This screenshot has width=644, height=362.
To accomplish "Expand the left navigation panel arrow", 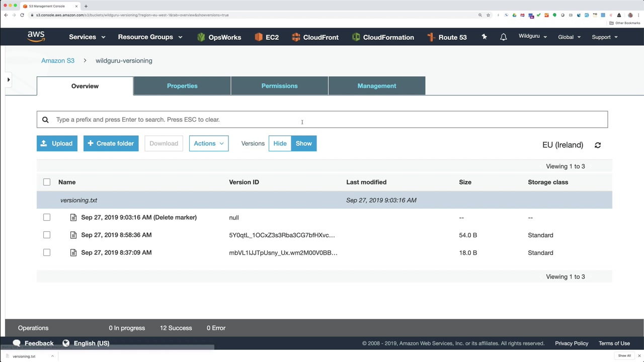I will tap(9, 79).
